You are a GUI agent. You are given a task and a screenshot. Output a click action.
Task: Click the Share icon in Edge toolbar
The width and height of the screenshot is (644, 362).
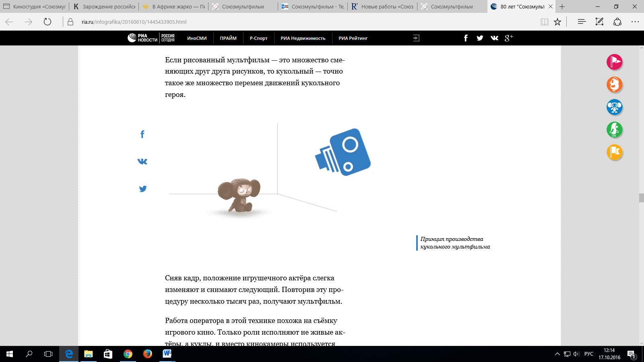click(x=617, y=22)
